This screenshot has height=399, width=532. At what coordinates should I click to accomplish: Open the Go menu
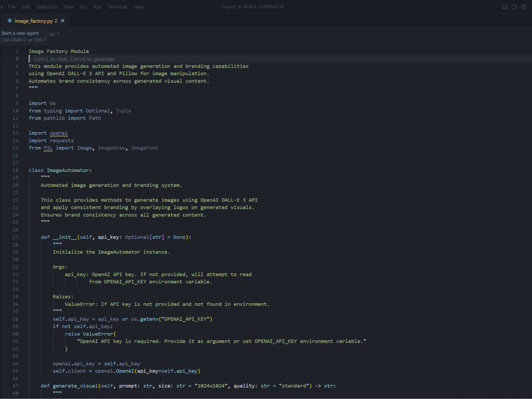tap(84, 7)
